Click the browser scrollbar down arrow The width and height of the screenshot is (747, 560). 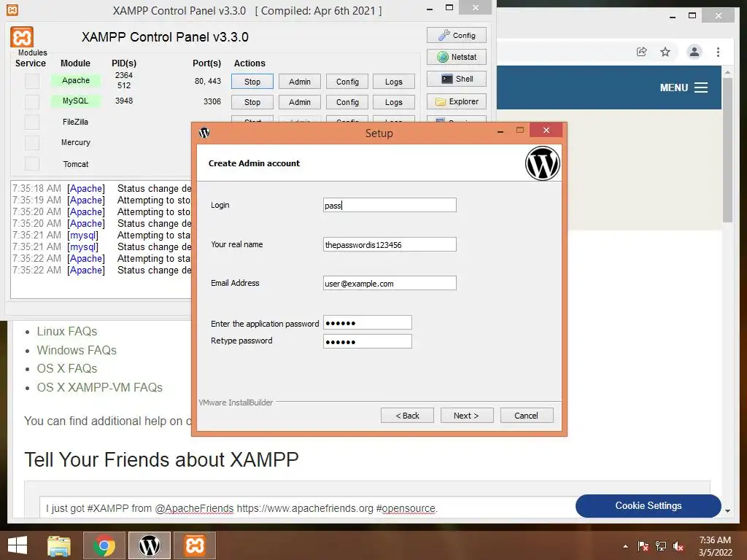(727, 510)
